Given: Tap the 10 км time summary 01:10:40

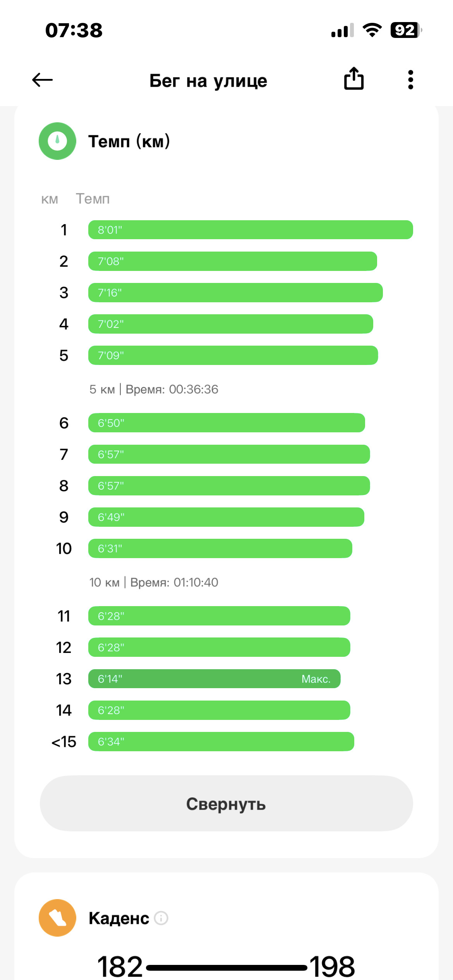Looking at the screenshot, I should tap(154, 583).
